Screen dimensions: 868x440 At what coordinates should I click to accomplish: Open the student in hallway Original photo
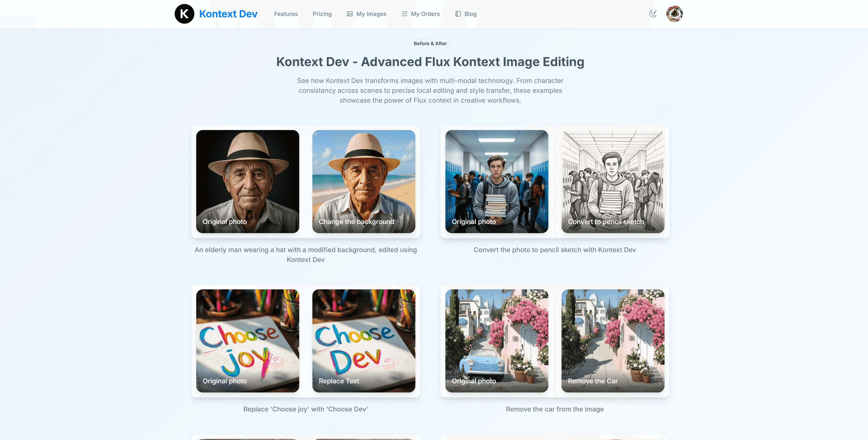(x=497, y=181)
